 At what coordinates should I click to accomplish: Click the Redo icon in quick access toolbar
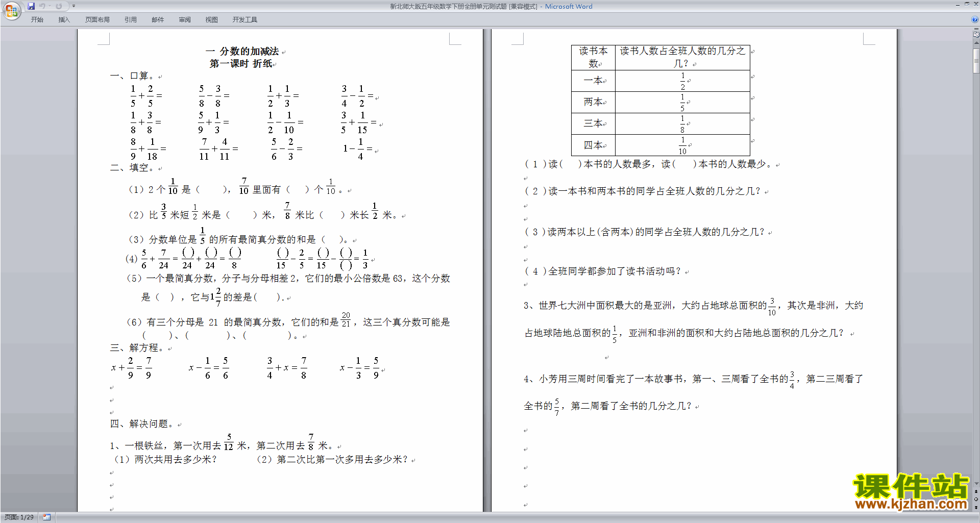click(x=59, y=6)
